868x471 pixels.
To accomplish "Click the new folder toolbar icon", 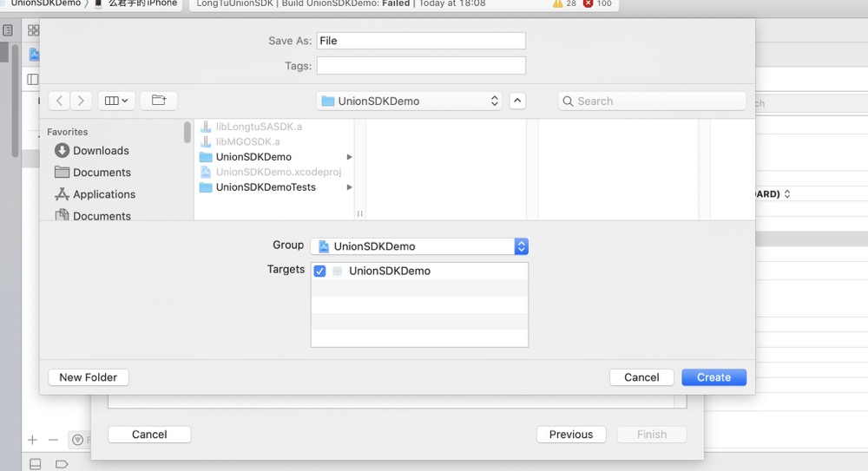I will (x=159, y=101).
